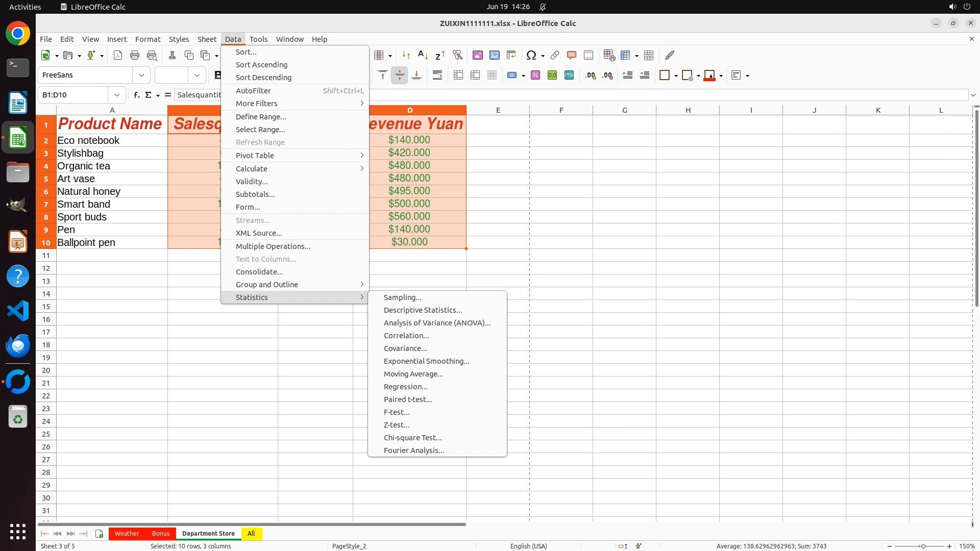Toggle Center Vertically alignment button
Image resolution: width=980 pixels, height=551 pixels.
coord(400,76)
